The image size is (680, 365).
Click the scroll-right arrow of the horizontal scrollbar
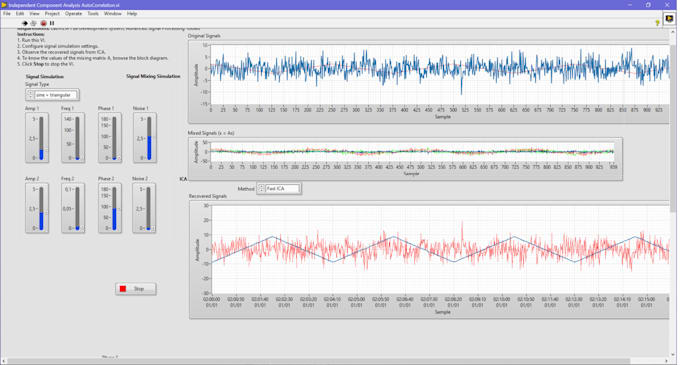point(667,361)
